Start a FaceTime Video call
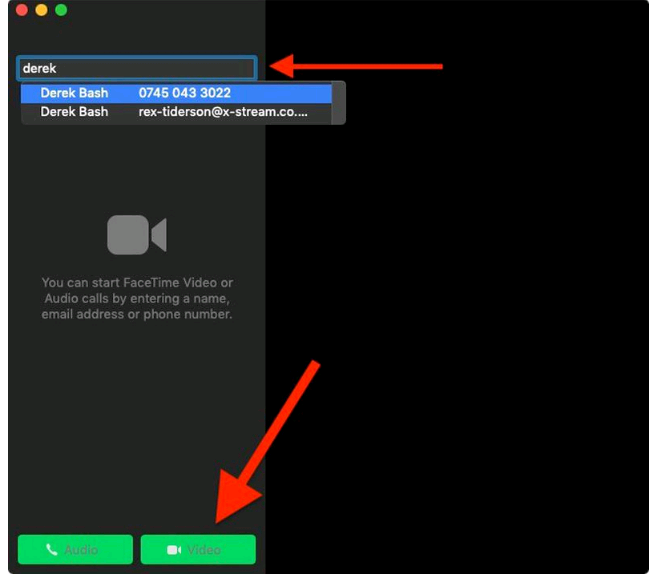This screenshot has width=651, height=577. (198, 550)
